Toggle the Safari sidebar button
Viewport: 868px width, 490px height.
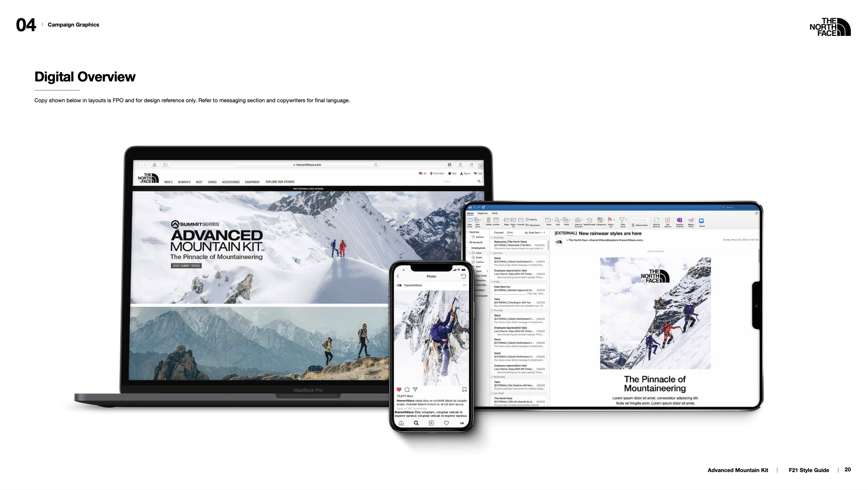(165, 165)
